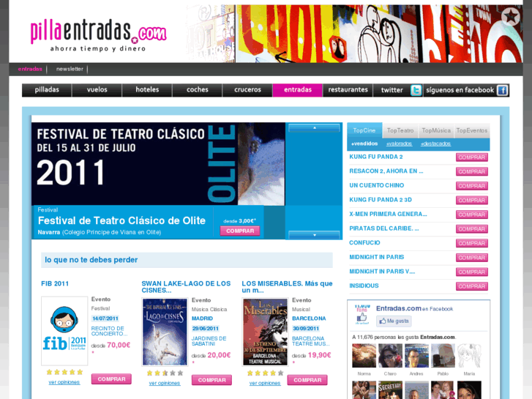Open the SWAN LAKE-LAGO DE LOS CISNES title

pos(186,287)
